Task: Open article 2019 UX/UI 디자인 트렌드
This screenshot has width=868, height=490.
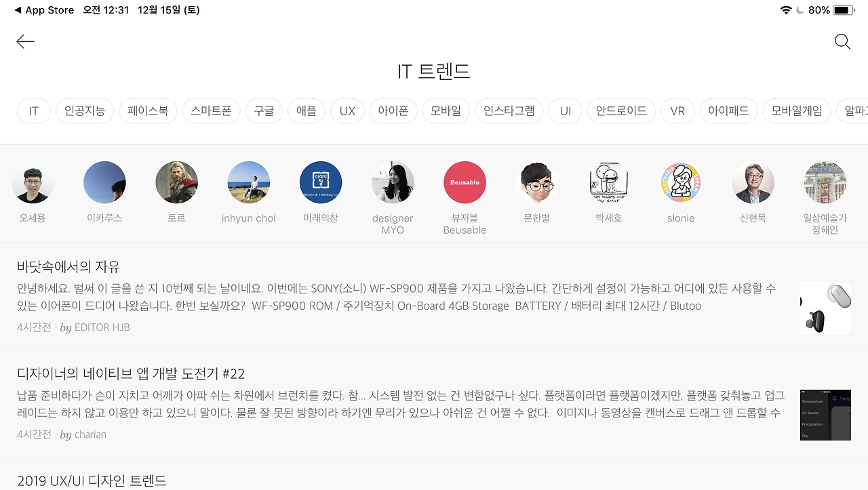Action: [x=92, y=481]
